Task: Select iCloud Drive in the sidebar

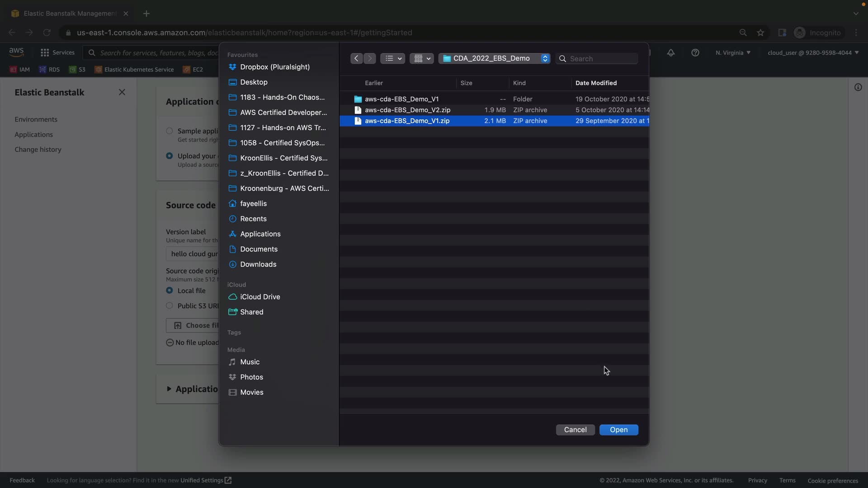Action: [x=260, y=297]
